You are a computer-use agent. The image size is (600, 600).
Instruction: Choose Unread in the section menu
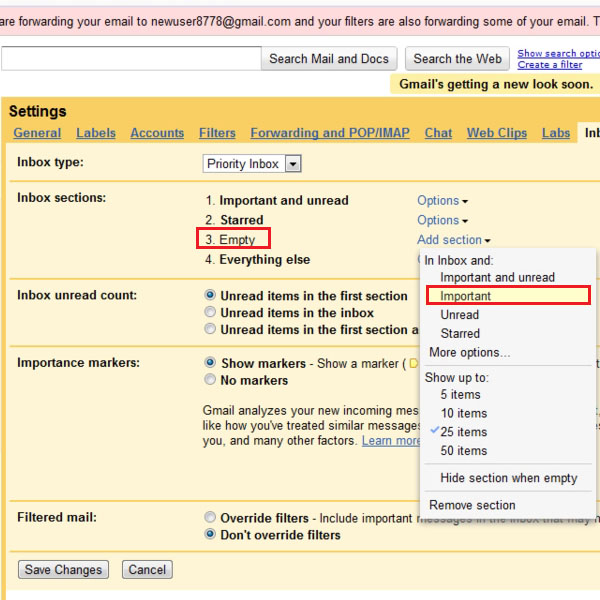460,315
